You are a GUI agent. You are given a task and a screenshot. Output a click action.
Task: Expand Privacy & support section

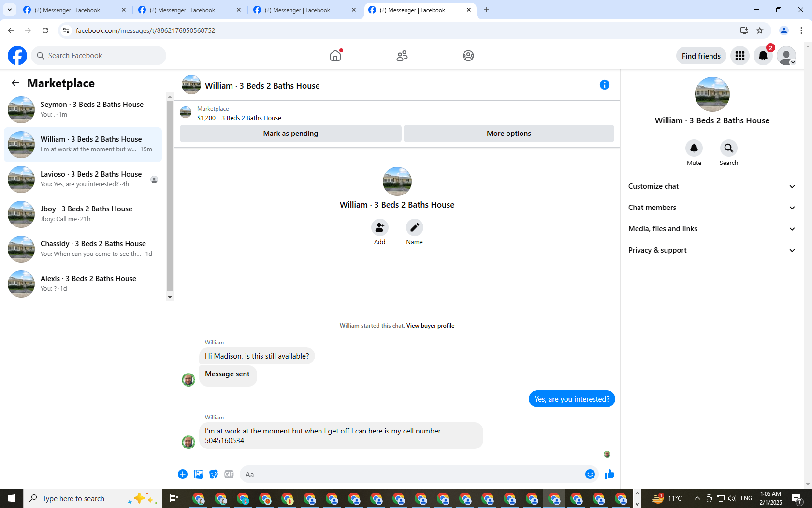[x=711, y=250]
